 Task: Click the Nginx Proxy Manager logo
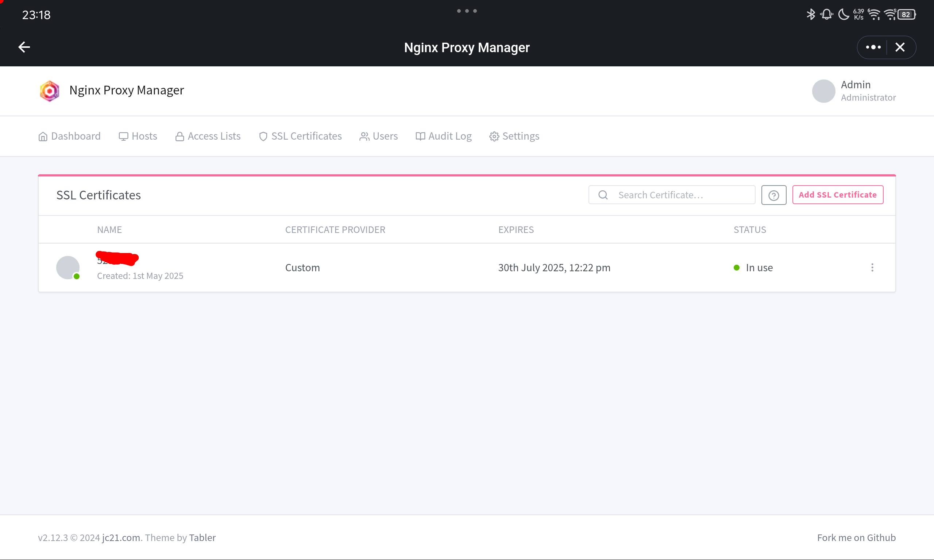(x=50, y=90)
